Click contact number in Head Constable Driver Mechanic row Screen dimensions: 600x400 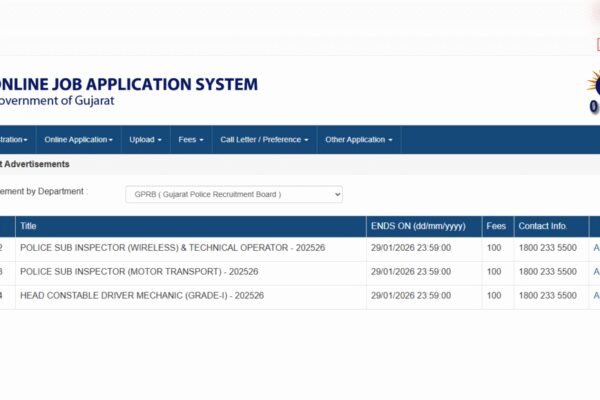(548, 296)
